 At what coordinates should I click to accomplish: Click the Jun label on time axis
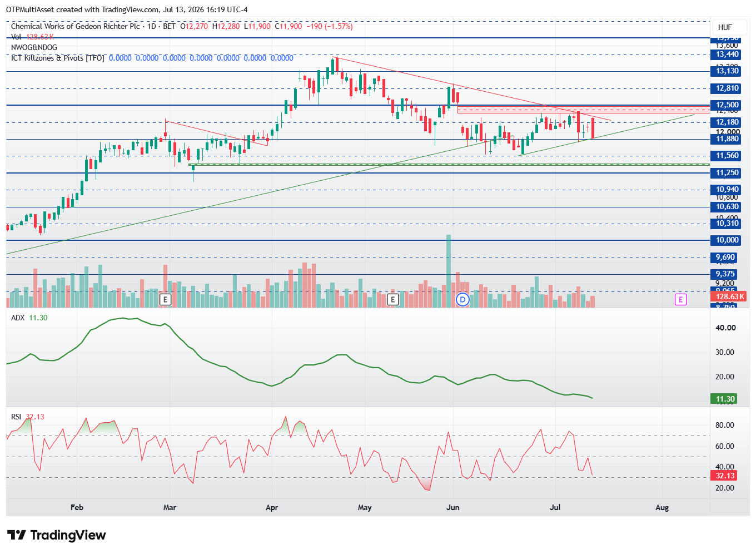[x=453, y=507]
